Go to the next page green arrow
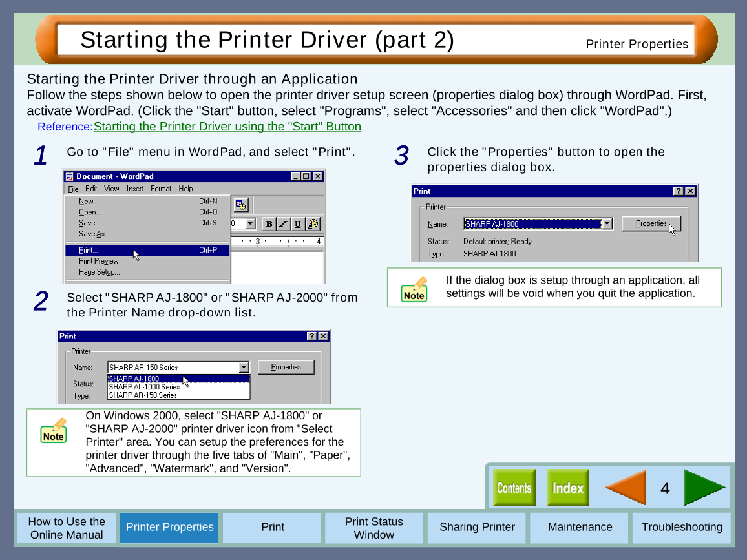Image resolution: width=747 pixels, height=560 pixels. pos(704,488)
